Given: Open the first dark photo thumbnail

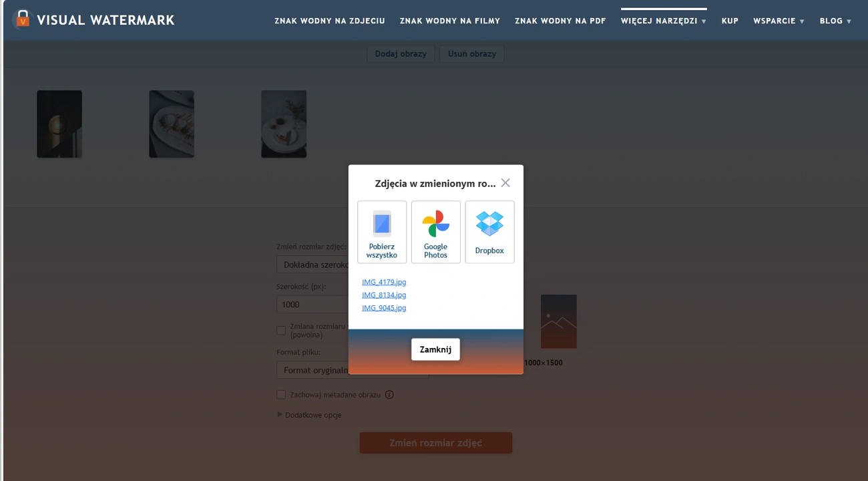Looking at the screenshot, I should point(59,124).
